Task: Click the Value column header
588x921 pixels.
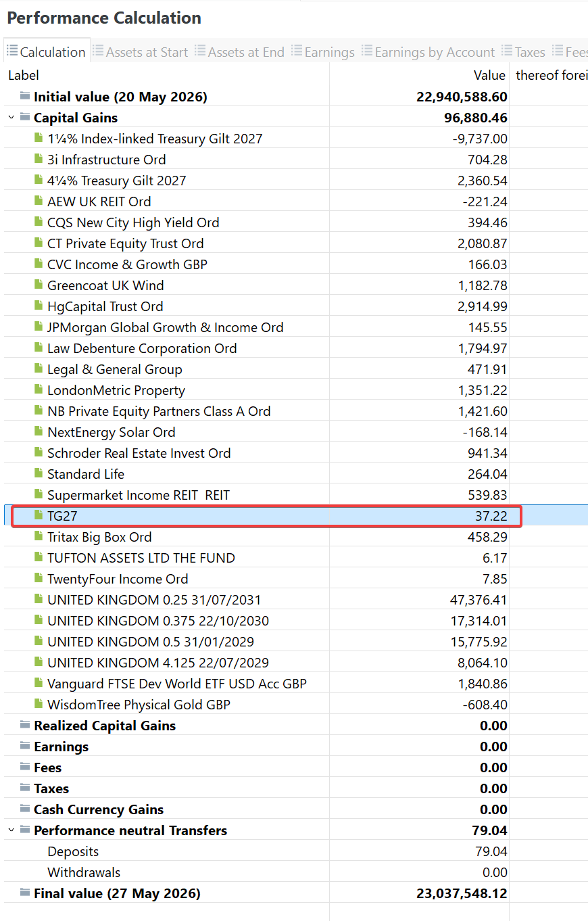Action: pyautogui.click(x=489, y=75)
